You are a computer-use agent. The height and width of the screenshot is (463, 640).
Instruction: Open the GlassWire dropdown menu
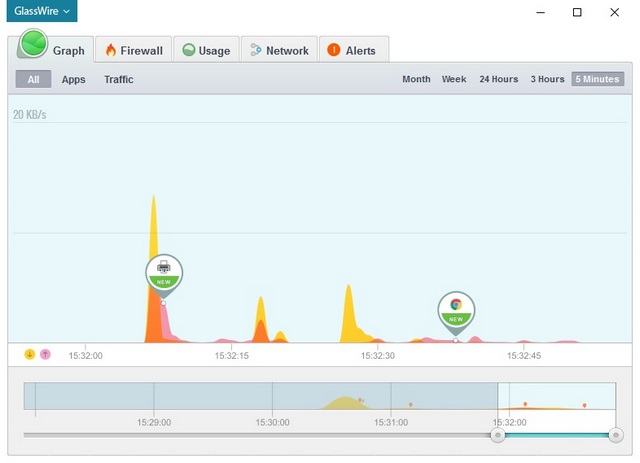click(x=42, y=11)
